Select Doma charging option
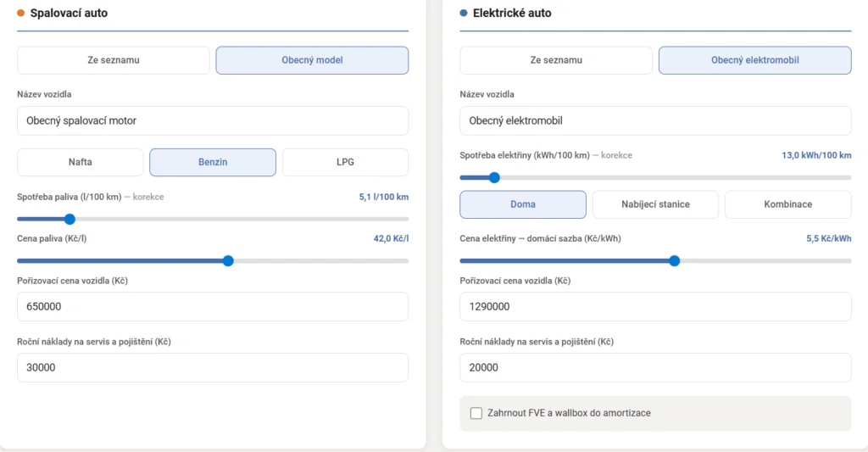 523,204
